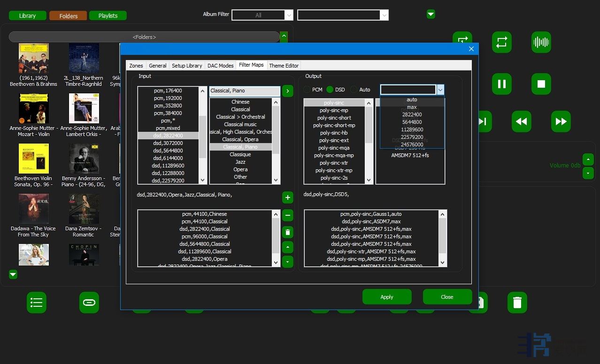
Task: Click the fast forward button
Action: tap(561, 121)
